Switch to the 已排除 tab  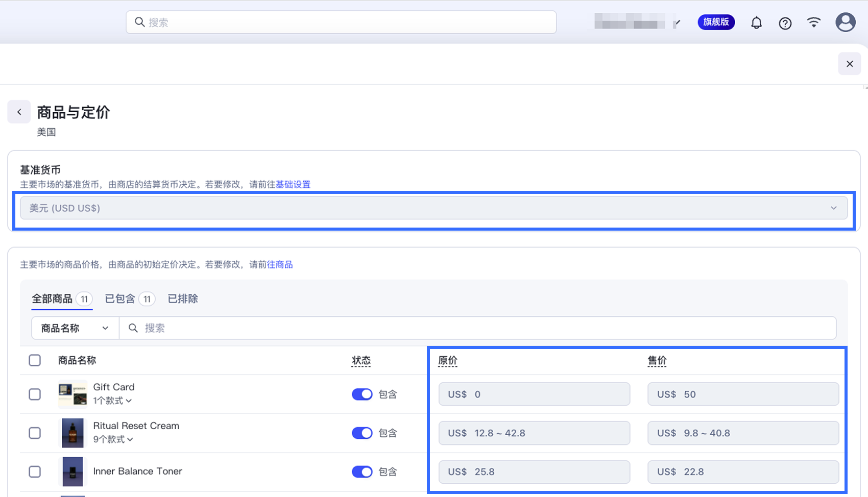[x=183, y=299]
